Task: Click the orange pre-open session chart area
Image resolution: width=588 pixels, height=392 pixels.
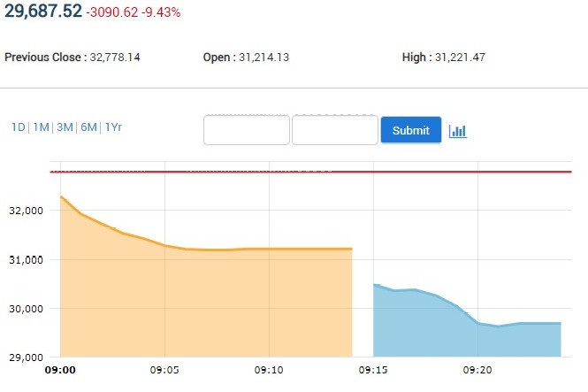Action: [x=203, y=301]
